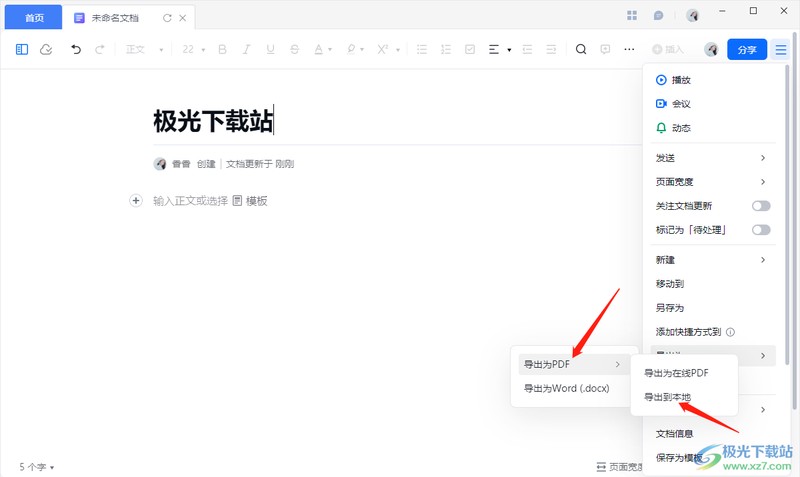This screenshot has width=800, height=477.
Task: Click the plus icon beside the body placeholder
Action: coord(136,200)
